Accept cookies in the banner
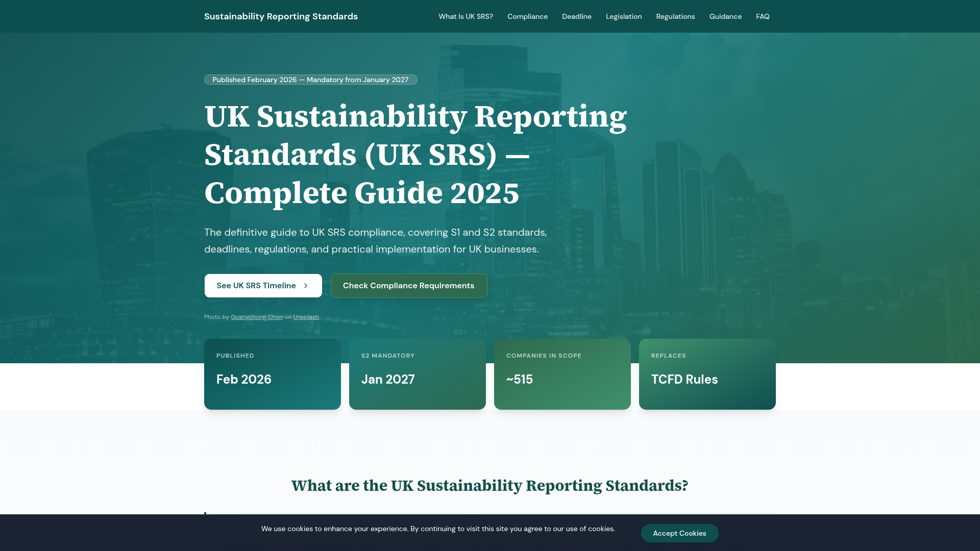 click(679, 533)
